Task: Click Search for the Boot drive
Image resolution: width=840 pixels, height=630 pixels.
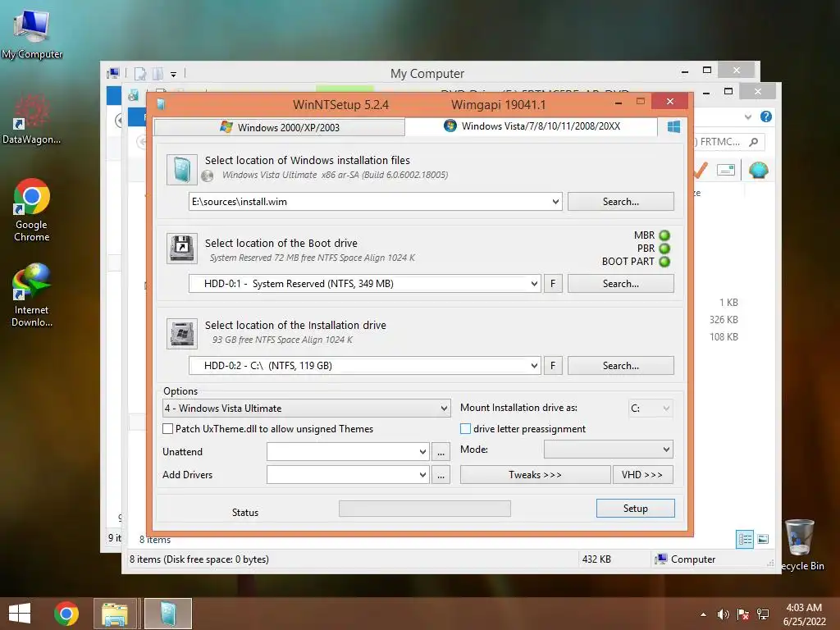Action: coord(620,284)
